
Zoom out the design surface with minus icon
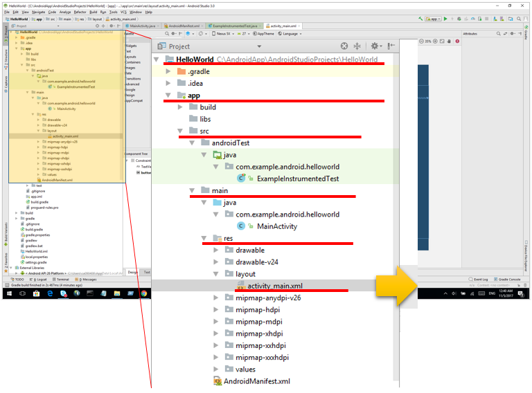[x=421, y=42]
